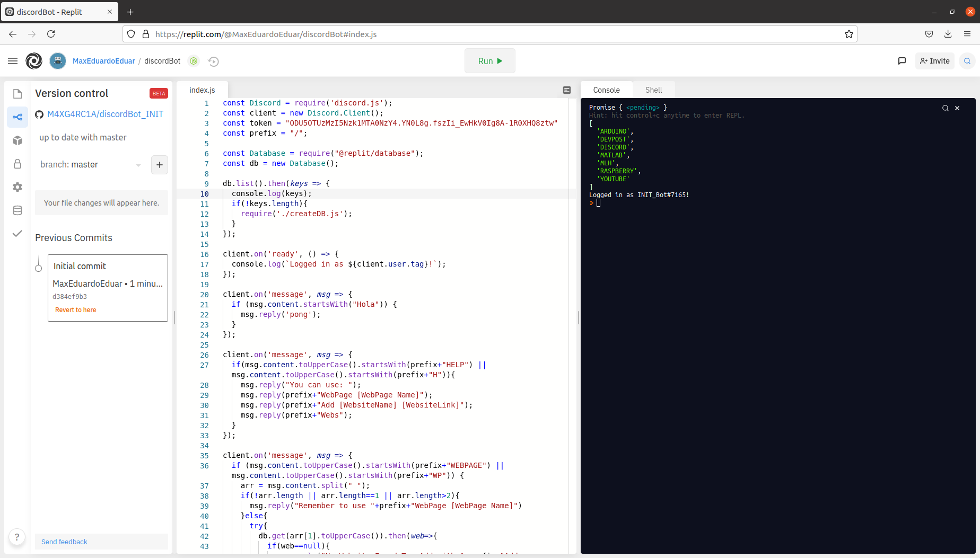Click the commit hash d384ef9b3
Image resolution: width=980 pixels, height=558 pixels.
pyautogui.click(x=70, y=297)
